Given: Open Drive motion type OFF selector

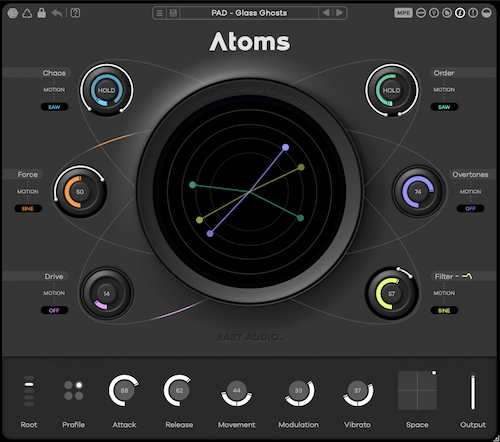Looking at the screenshot, I should click(x=54, y=310).
